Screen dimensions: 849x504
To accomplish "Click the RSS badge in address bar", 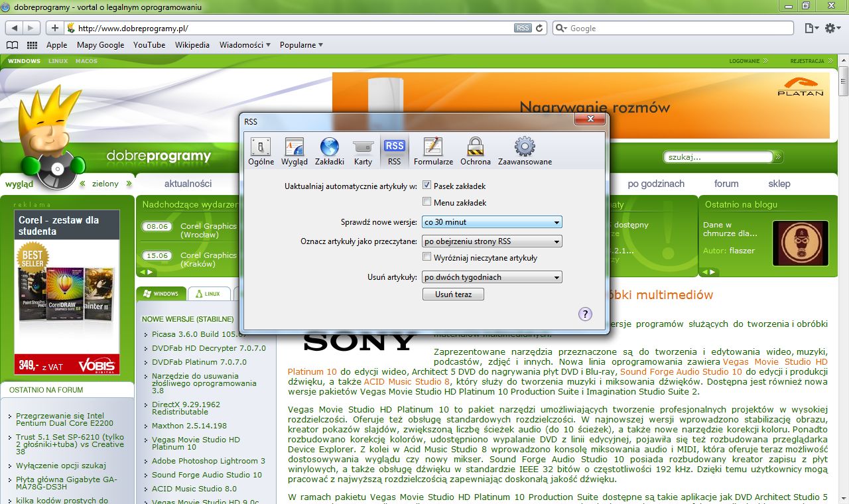I will pyautogui.click(x=523, y=28).
